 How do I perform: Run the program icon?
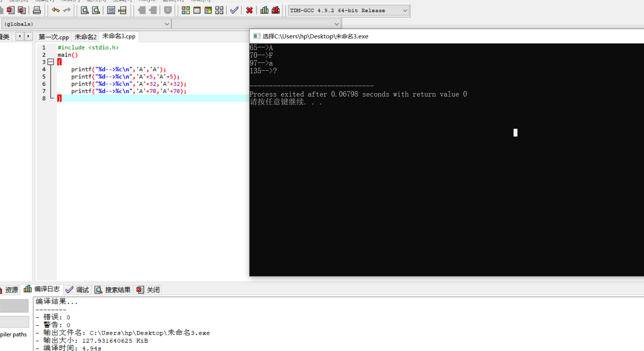coord(197,10)
